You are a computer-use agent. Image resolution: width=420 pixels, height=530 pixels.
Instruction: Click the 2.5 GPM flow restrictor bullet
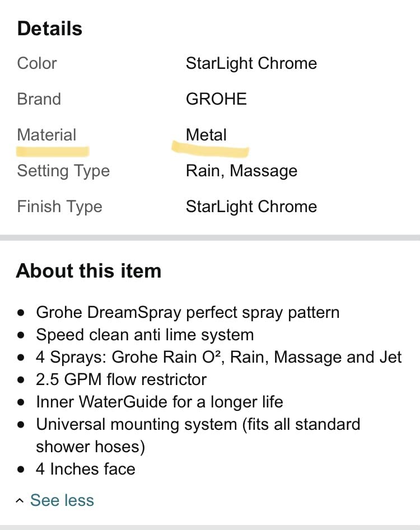pos(122,379)
